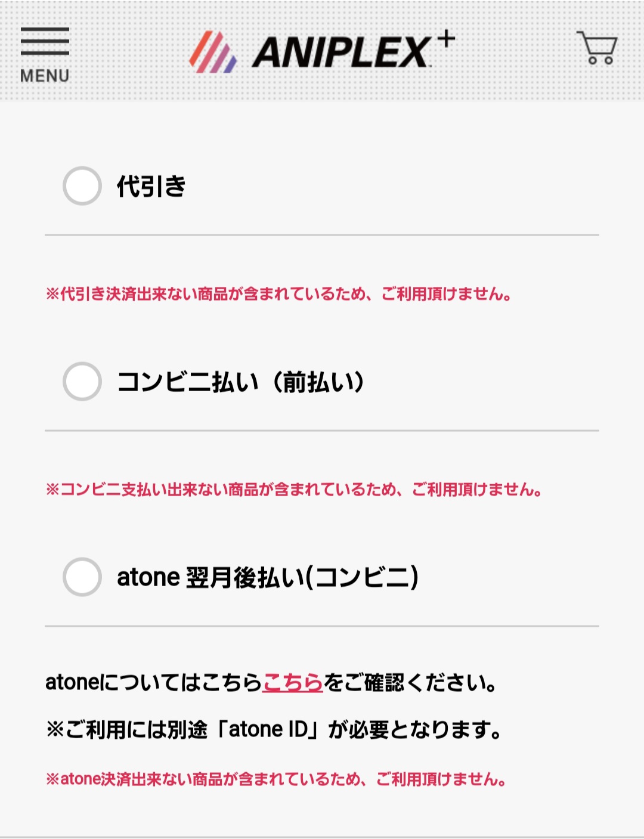644x839 pixels.
Task: Select the 代引き radio button
Action: pyautogui.click(x=82, y=186)
